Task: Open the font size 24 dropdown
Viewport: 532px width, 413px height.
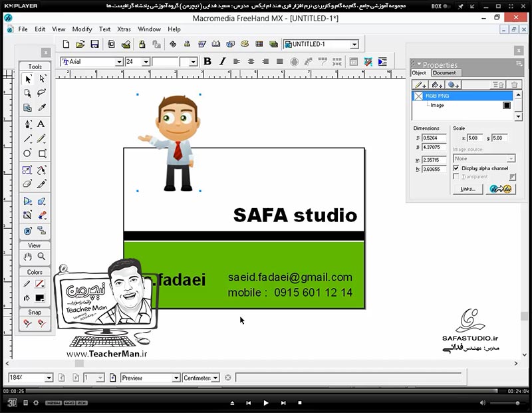Action: [x=146, y=62]
